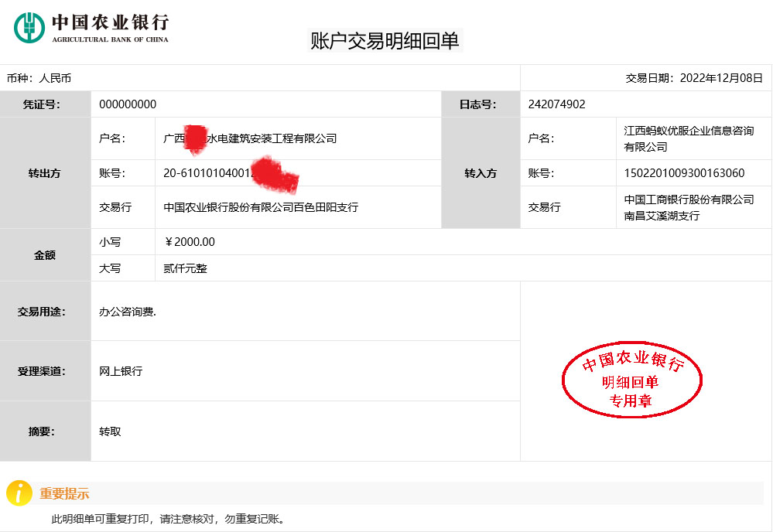Click the 转入方 header cell
The image size is (773, 532).
point(481,173)
